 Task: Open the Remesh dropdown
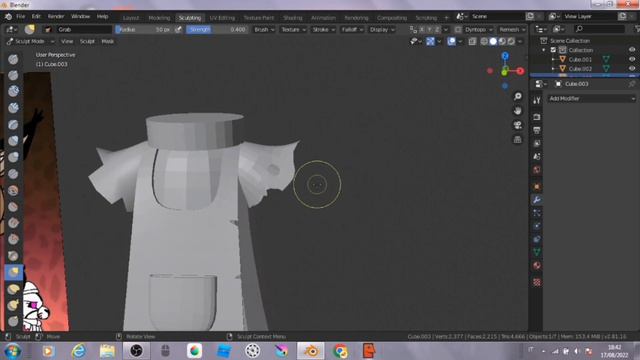point(512,29)
